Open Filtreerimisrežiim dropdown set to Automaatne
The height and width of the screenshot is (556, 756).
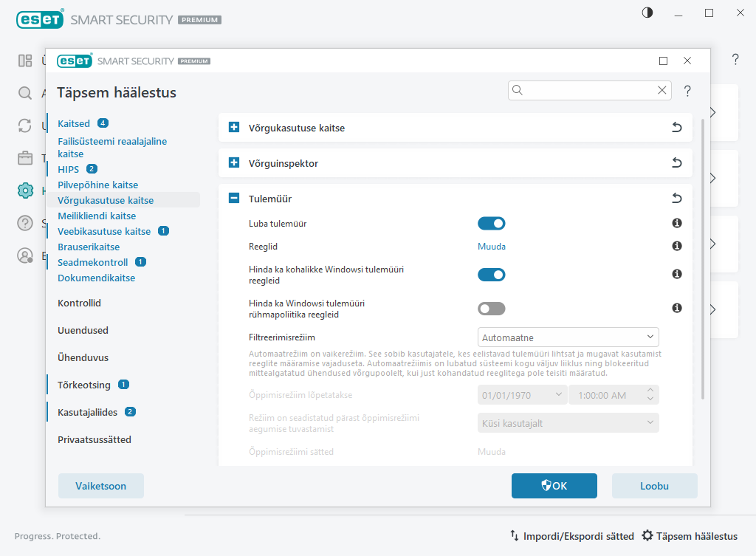click(568, 337)
